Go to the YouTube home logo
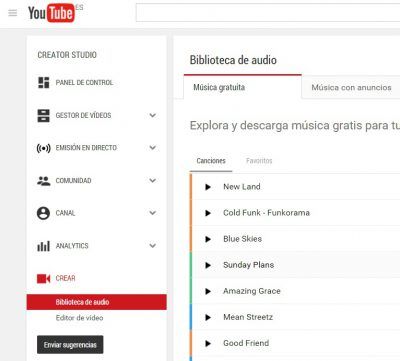The image size is (400, 361). tap(51, 13)
